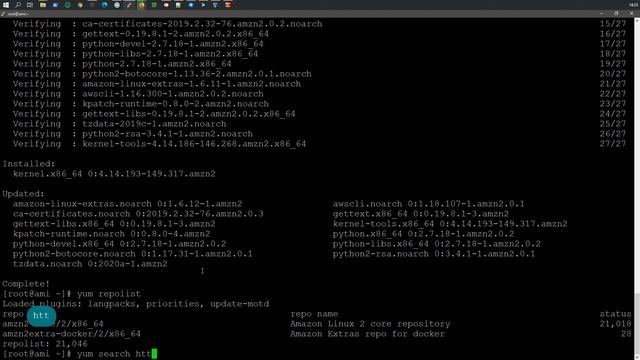This screenshot has height=360, width=640.
Task: Click 'kernel-tools.x86_64 0:4.14.193-149.317.amzn2' entry
Action: (450, 224)
